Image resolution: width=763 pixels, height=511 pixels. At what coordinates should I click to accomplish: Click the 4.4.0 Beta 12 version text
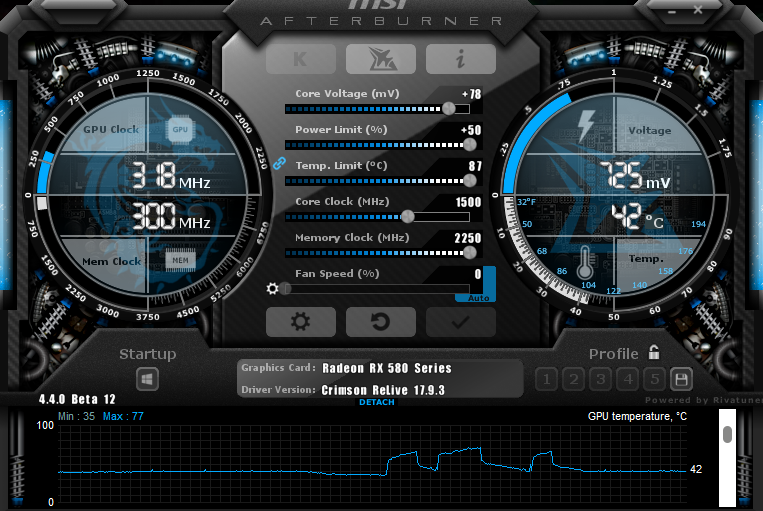pyautogui.click(x=77, y=399)
